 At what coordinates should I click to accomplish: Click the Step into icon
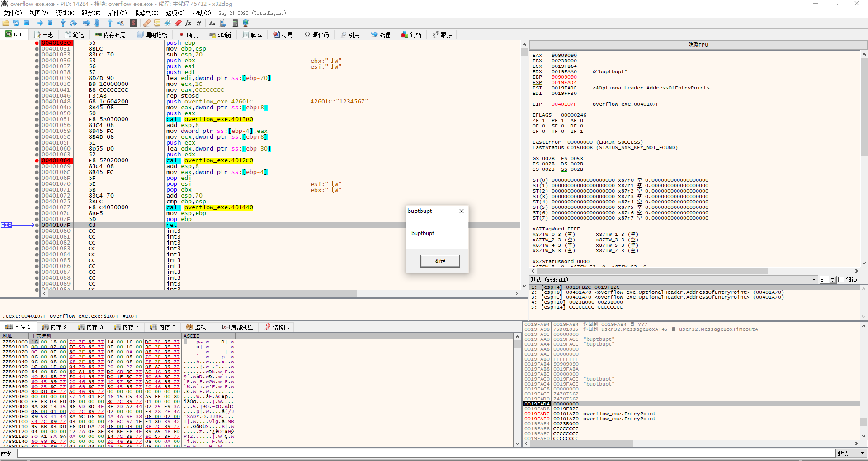tap(63, 23)
